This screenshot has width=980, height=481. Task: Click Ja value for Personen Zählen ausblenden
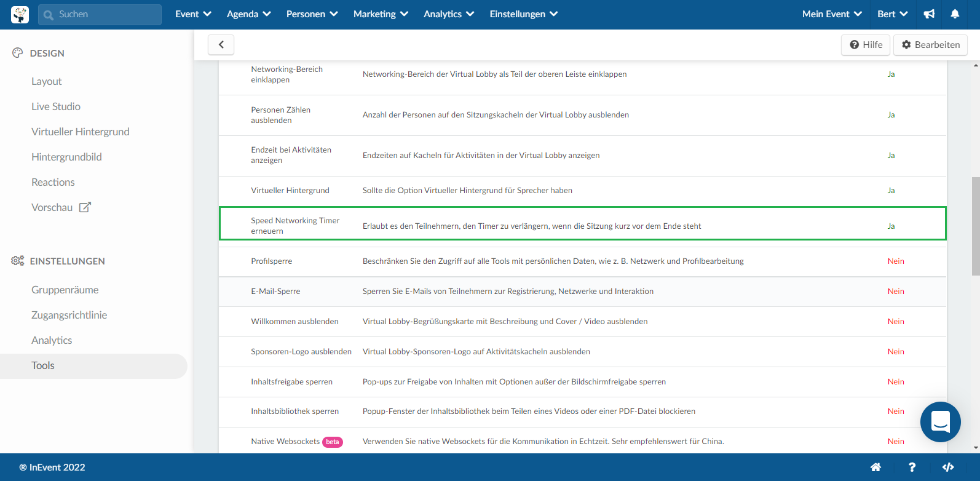(891, 115)
